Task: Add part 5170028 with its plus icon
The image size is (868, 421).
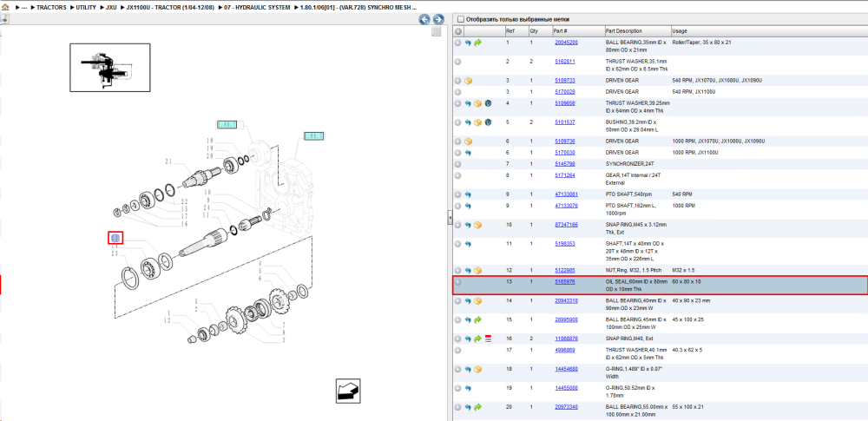Action: point(457,92)
